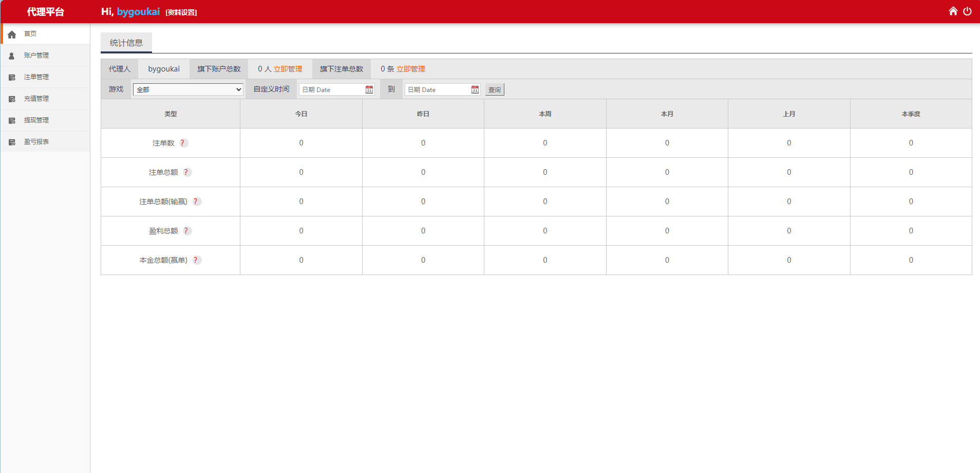
Task: Expand the 游戏 dropdown showing 全部
Action: (188, 89)
